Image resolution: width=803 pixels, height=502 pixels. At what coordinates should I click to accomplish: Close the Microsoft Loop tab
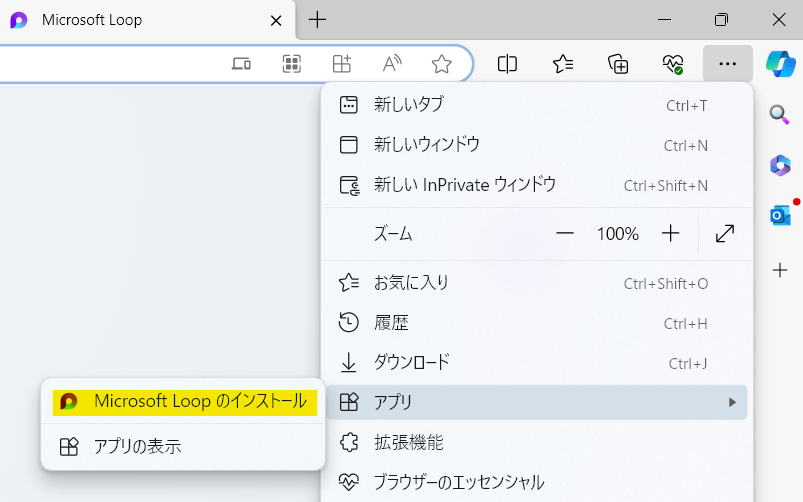276,20
